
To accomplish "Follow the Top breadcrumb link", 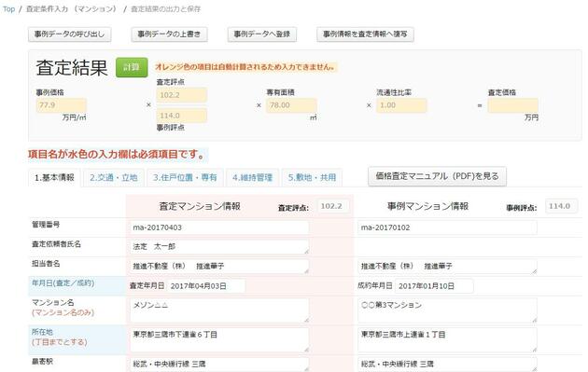I will (8, 9).
